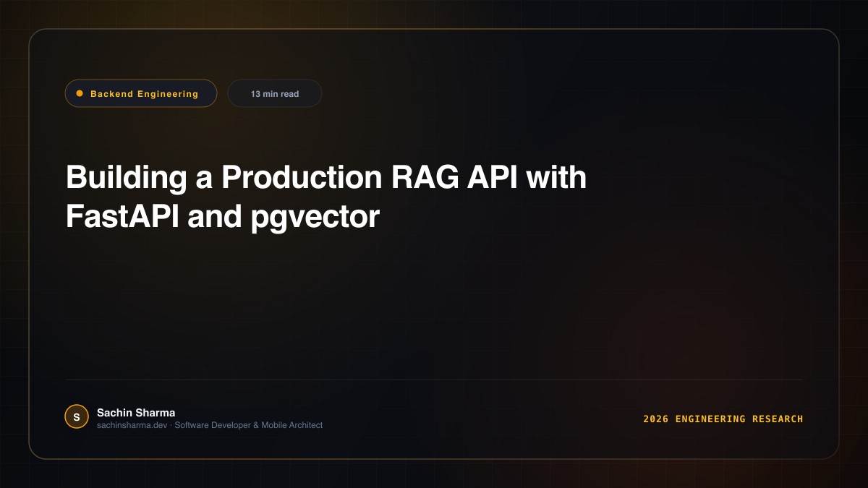Click the word Engineering in the category badge
868x488 pixels.
point(171,94)
